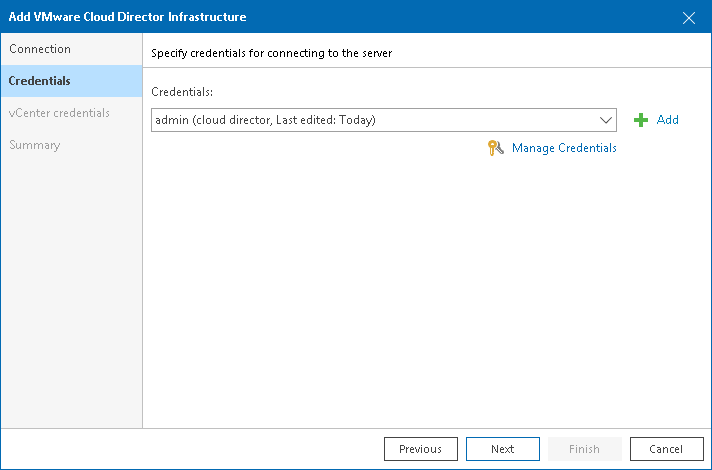Proceed with the Next button

[x=502, y=449]
